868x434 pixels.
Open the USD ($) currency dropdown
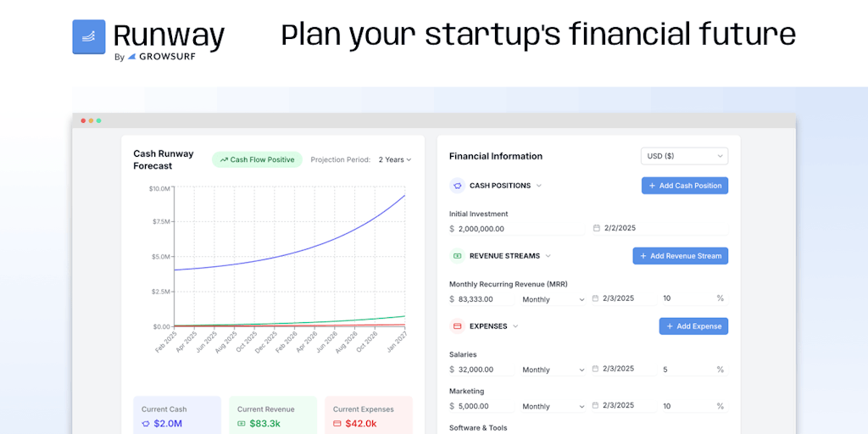click(x=684, y=156)
